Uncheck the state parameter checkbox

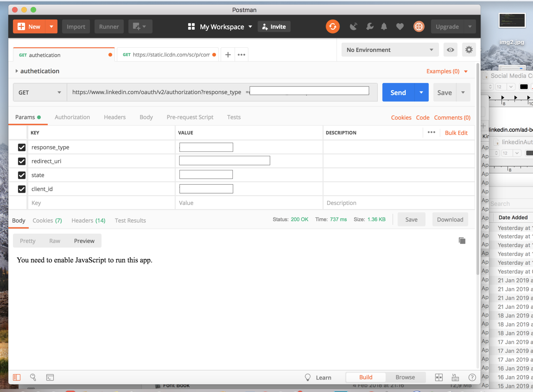(22, 175)
